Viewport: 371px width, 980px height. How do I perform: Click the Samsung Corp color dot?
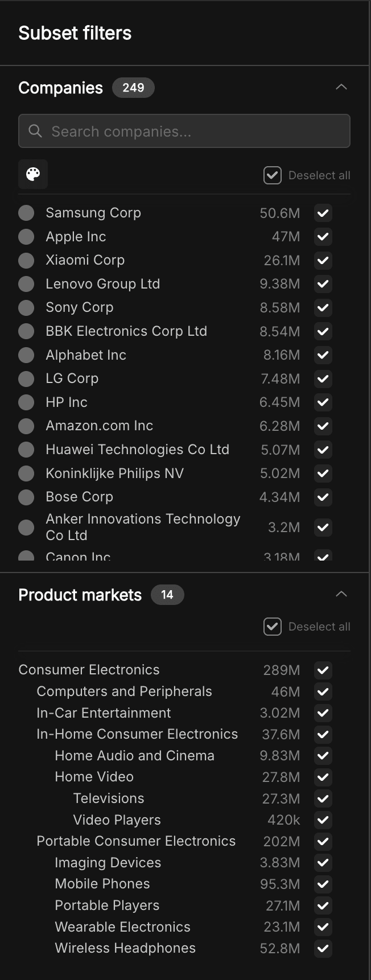(x=26, y=213)
